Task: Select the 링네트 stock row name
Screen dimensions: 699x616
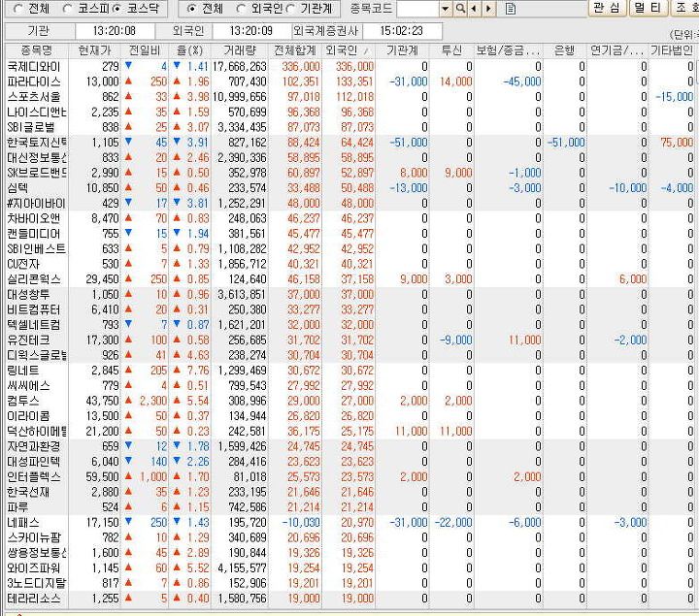Action: [23, 371]
